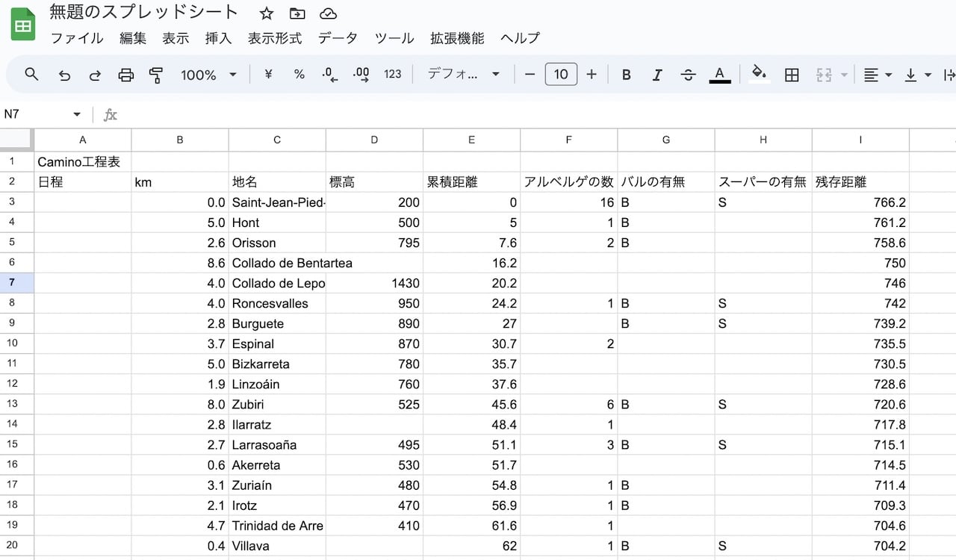This screenshot has height=560, width=956.
Task: Open the vertical align dropdown
Action: (x=918, y=75)
